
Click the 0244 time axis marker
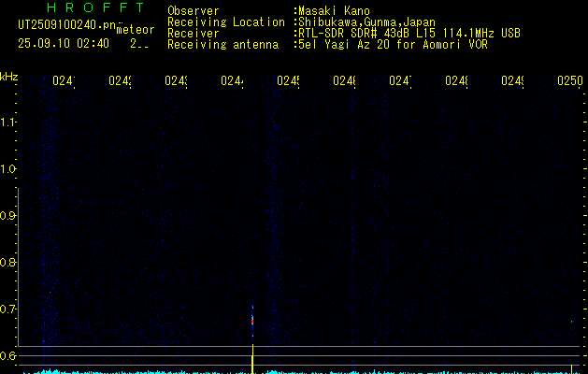232,80
